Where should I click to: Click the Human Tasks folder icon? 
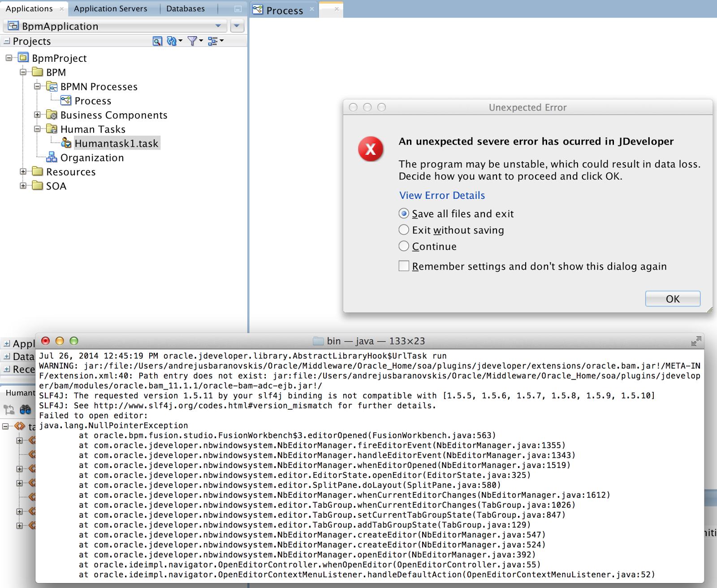tap(52, 129)
